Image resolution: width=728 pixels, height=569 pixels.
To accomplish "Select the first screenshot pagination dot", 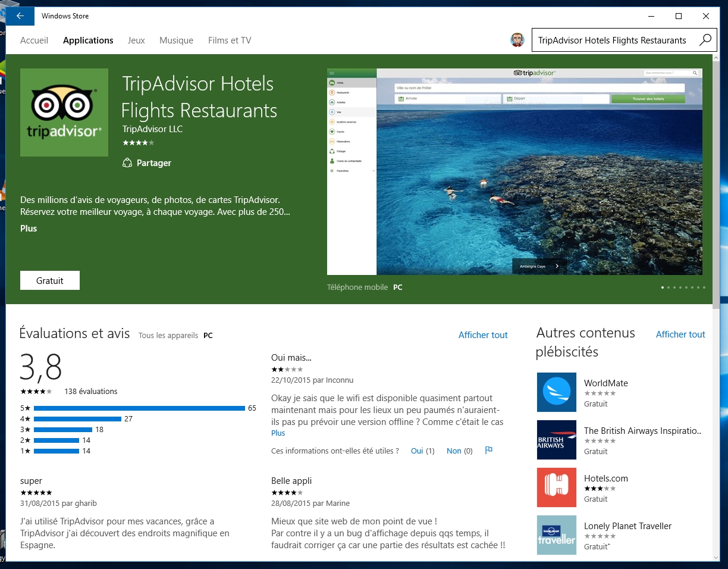I will (663, 287).
